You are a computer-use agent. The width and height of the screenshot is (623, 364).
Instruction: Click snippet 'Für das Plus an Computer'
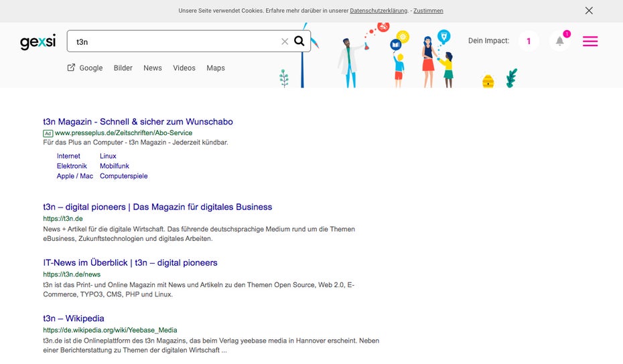(x=135, y=142)
